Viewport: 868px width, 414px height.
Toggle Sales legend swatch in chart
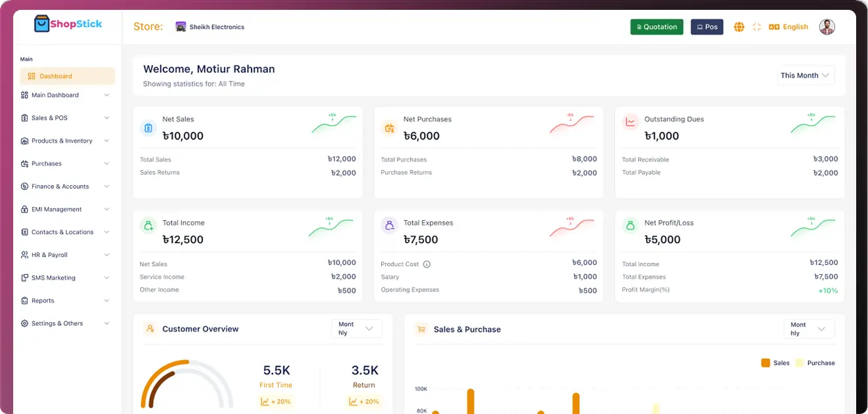coord(765,363)
